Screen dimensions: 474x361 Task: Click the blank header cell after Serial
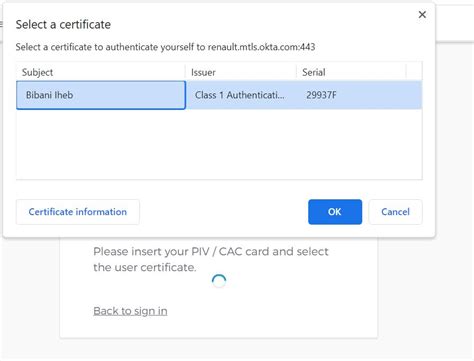click(414, 72)
